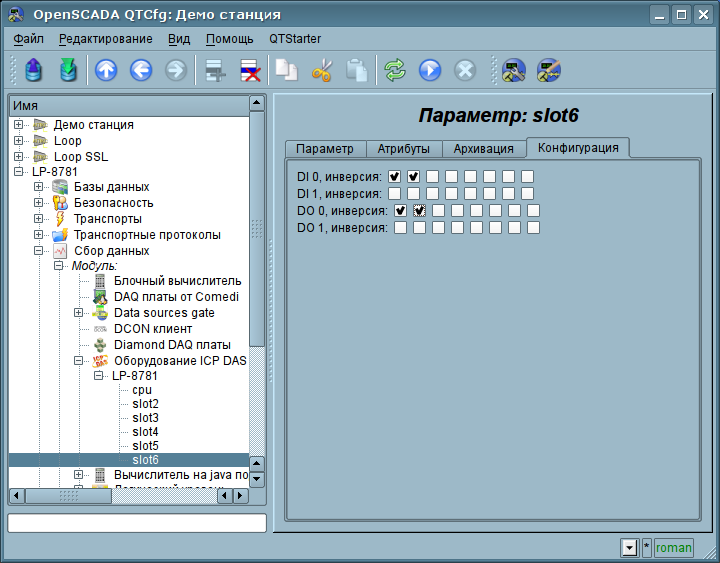Open the Редактирование menu
Viewport: 720px width, 563px height.
105,38
